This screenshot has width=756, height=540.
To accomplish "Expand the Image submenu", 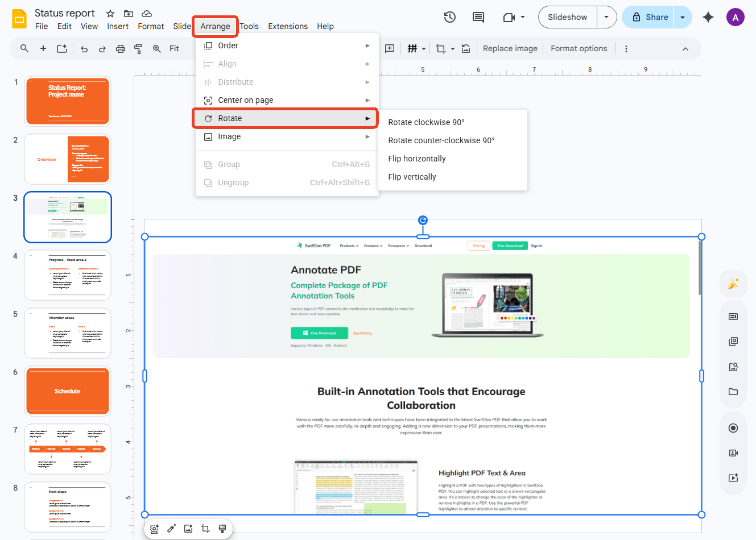I will point(287,136).
